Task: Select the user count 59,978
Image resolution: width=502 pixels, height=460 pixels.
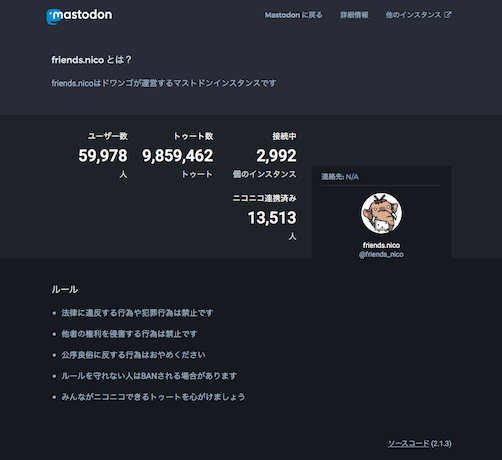Action: (x=103, y=156)
